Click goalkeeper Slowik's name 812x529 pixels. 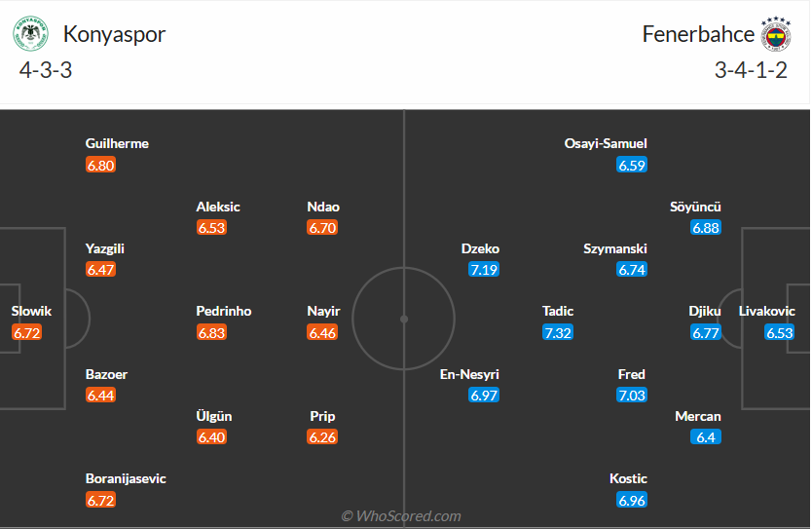pos(31,311)
